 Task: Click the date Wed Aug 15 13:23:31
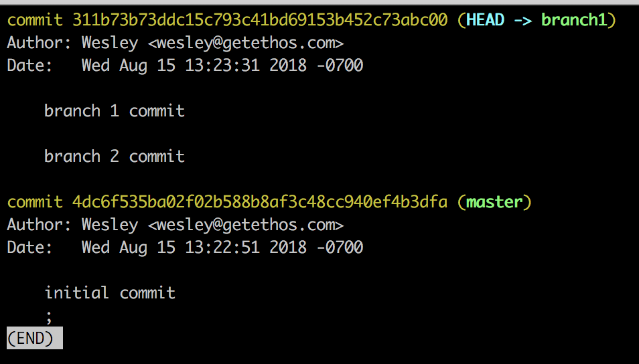point(171,66)
